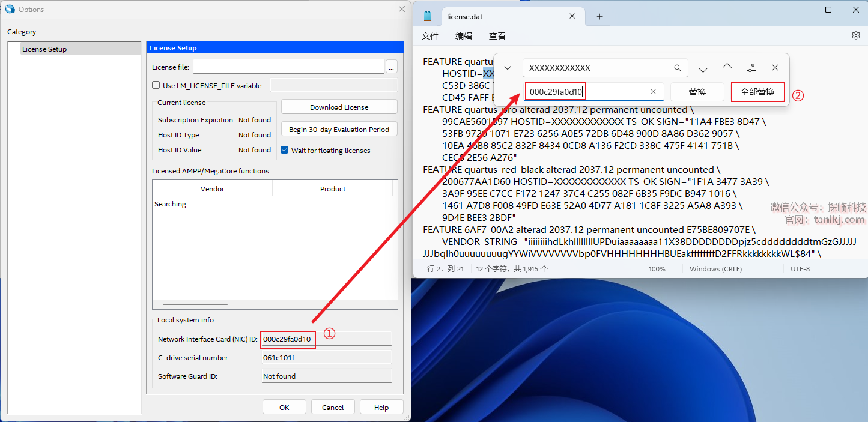Screen dimensions: 868x422
Task: Select License Setup in category tree
Action: coord(44,49)
